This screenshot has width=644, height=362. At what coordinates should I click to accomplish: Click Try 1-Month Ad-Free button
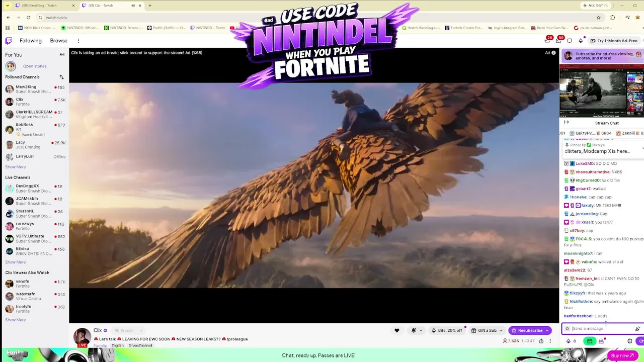click(x=614, y=41)
